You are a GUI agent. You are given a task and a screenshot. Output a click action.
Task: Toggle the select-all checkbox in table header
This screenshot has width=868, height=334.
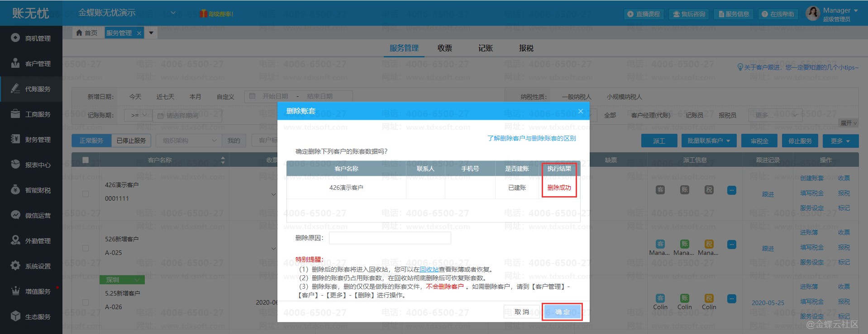[86, 160]
